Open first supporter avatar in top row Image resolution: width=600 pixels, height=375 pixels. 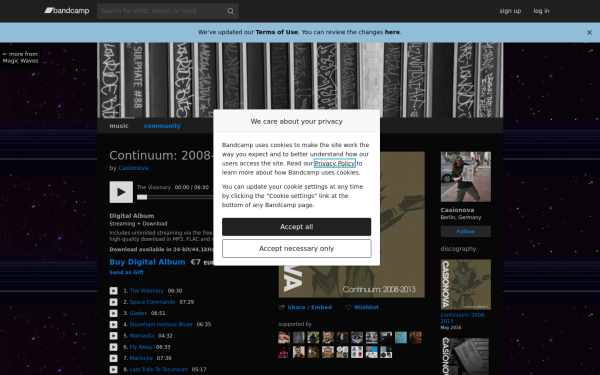tap(284, 338)
